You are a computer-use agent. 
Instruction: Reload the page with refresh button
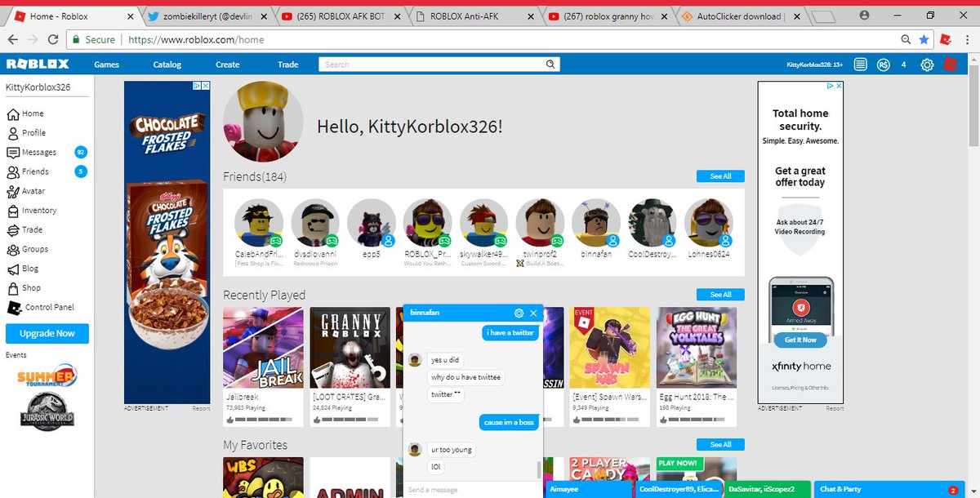click(53, 39)
